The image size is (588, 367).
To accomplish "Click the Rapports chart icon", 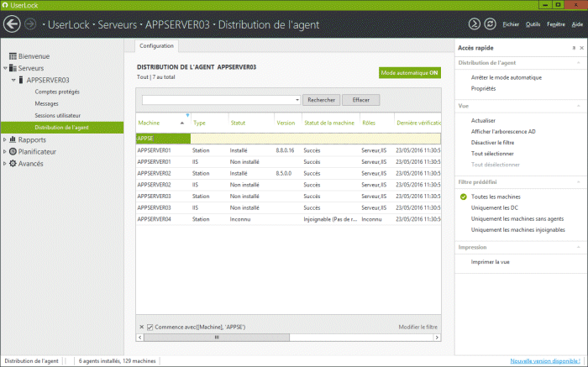I will tap(13, 139).
